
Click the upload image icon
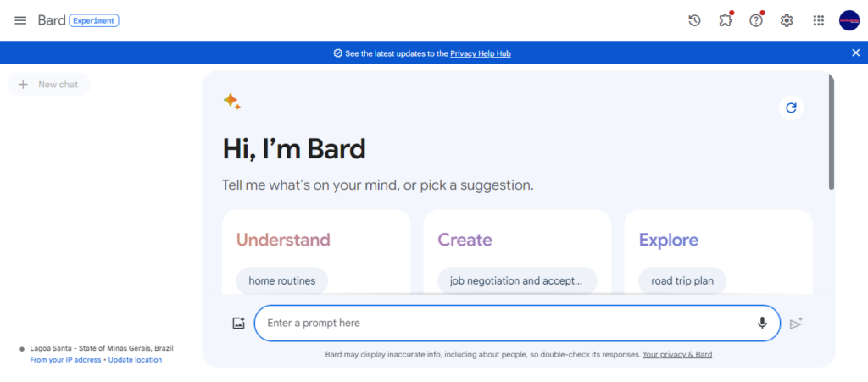click(x=238, y=324)
